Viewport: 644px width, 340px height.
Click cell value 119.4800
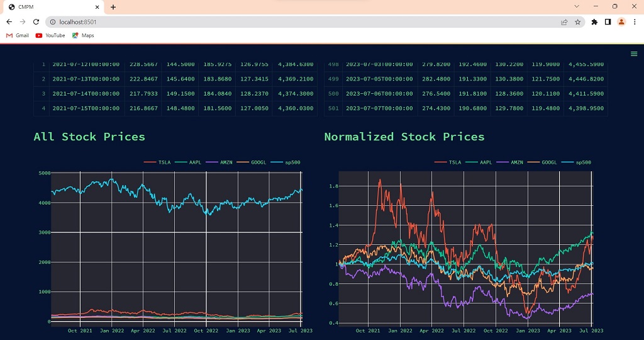tap(546, 108)
